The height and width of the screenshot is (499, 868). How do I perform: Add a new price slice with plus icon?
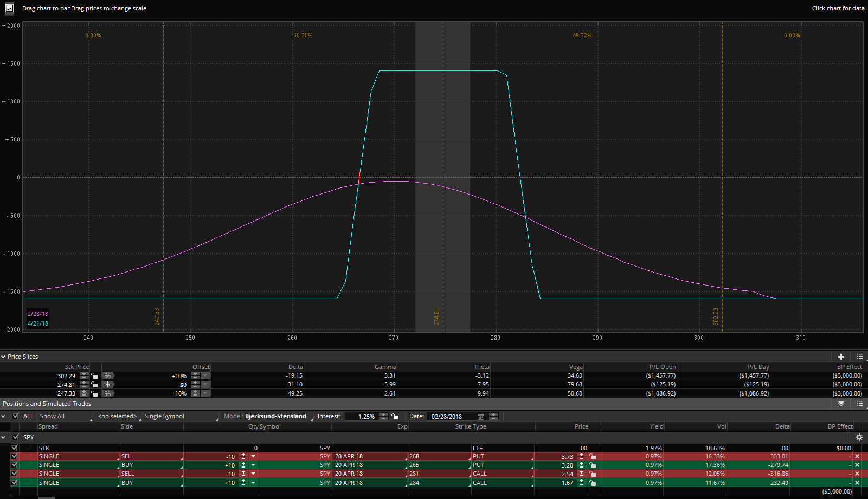click(x=841, y=357)
